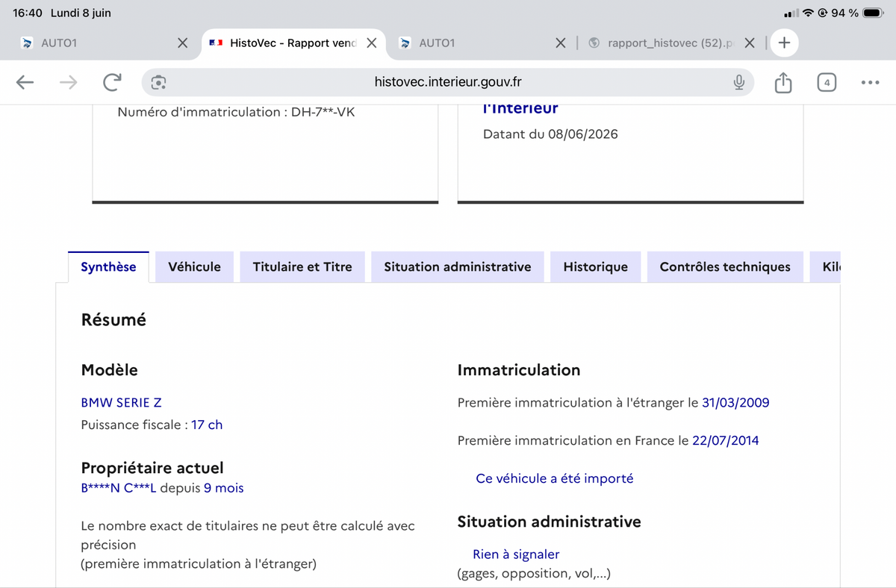Switch to the Historique tab
The width and height of the screenshot is (896, 588).
point(596,267)
